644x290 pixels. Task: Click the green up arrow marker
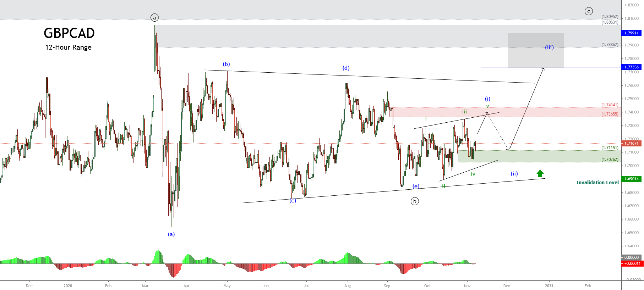540,173
